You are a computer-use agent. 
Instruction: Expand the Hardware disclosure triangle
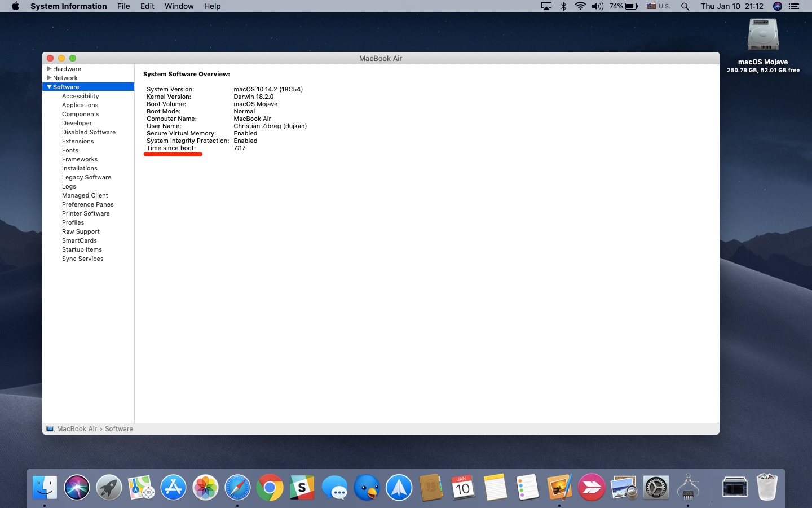tap(50, 69)
